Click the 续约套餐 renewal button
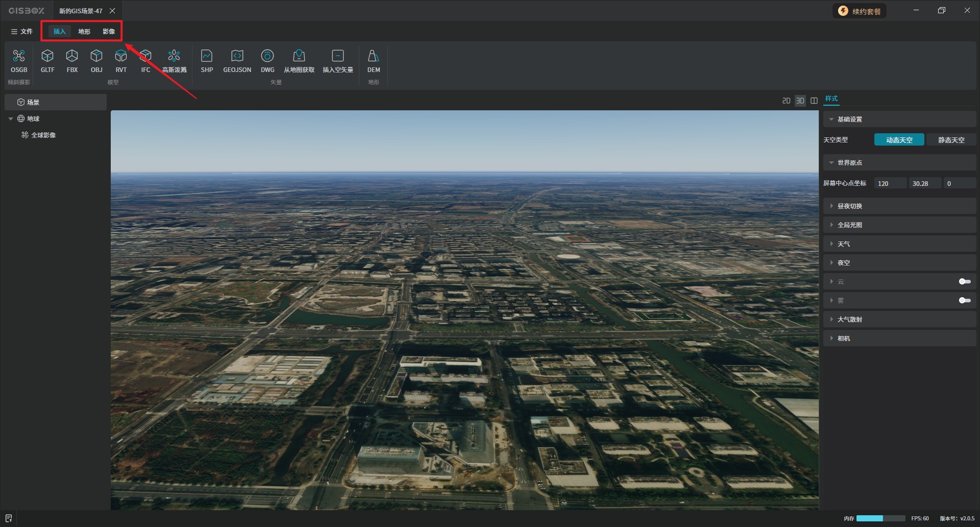980x527 pixels. click(x=860, y=11)
